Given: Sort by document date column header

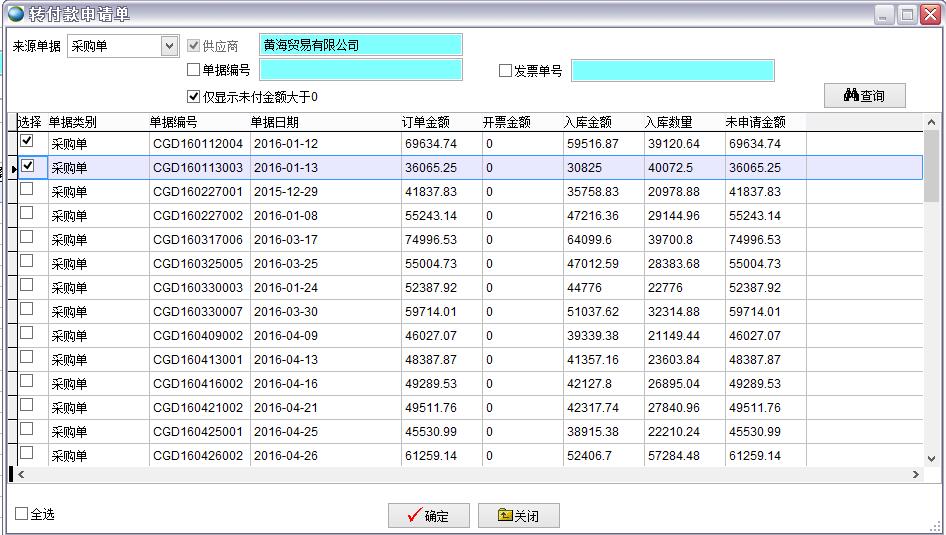Looking at the screenshot, I should (274, 122).
